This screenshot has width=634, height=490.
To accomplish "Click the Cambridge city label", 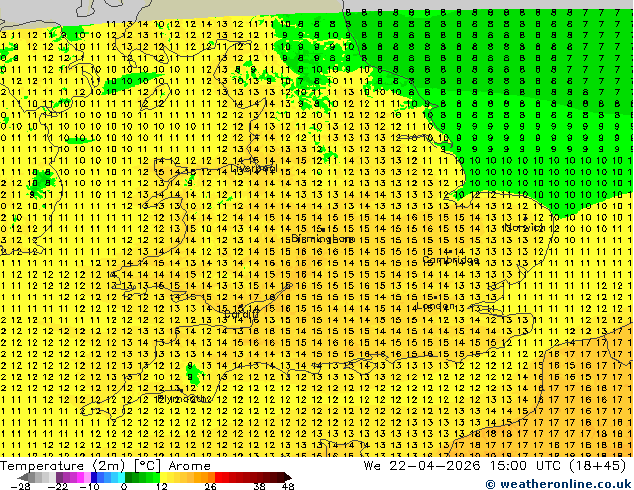I will pos(451,260).
